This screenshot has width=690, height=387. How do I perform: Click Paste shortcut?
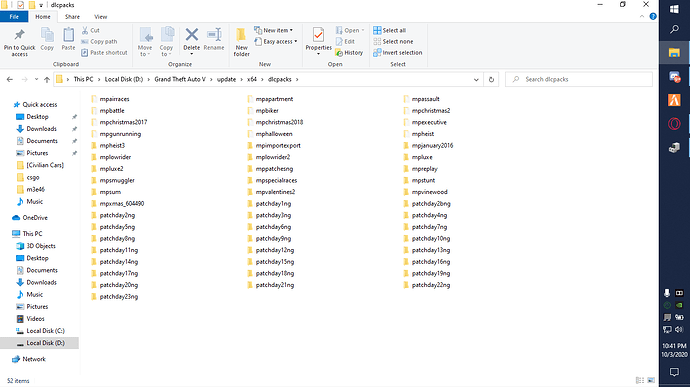[104, 52]
